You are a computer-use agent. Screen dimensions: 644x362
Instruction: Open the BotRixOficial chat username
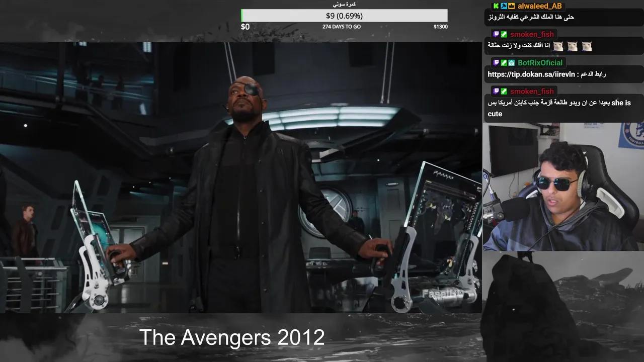[x=540, y=63]
